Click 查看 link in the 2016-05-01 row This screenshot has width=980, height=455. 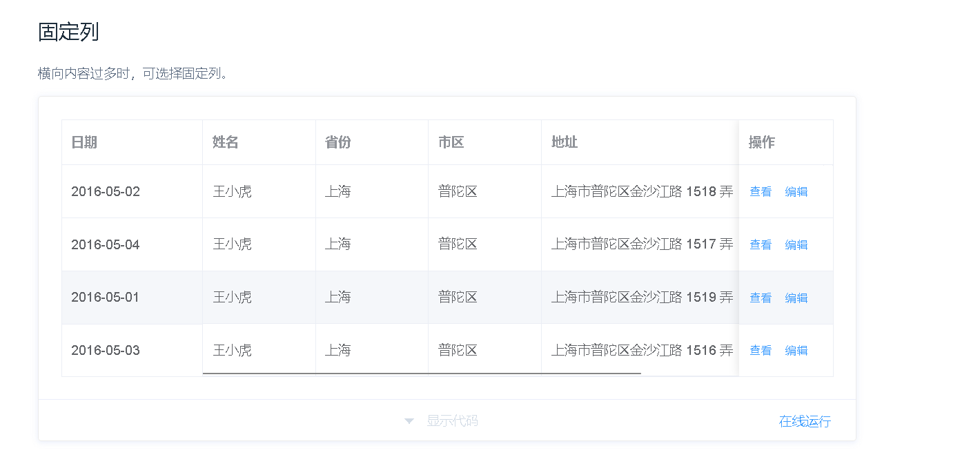[x=761, y=298]
